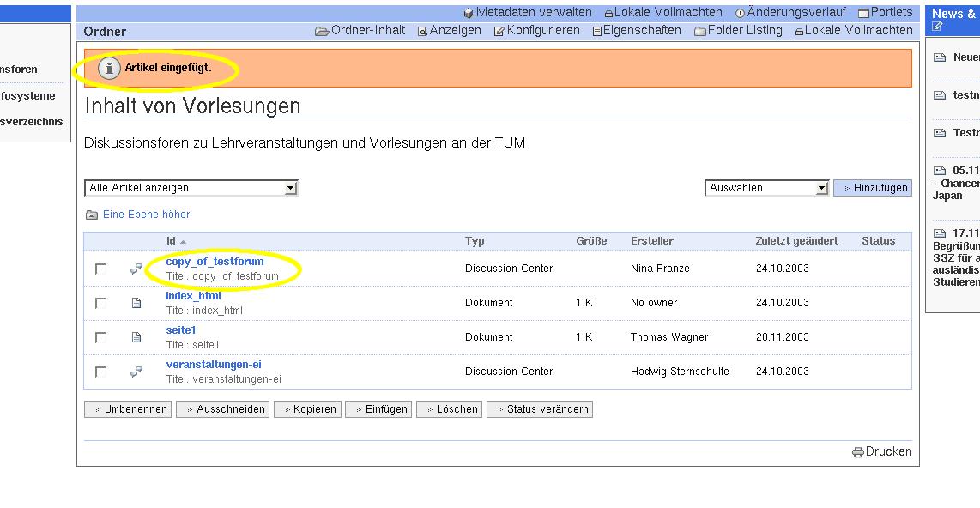Expand the Auswählen dropdown

point(766,188)
